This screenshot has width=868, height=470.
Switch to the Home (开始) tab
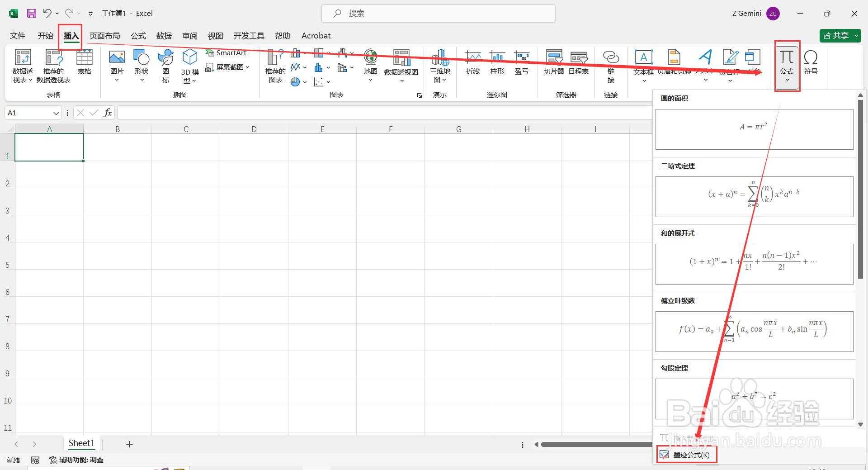[45, 36]
